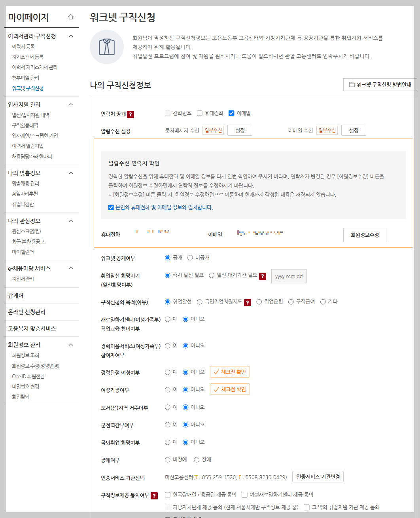Click help icon next to 국민취업지원제도
The height and width of the screenshot is (518, 420).
coord(248,303)
